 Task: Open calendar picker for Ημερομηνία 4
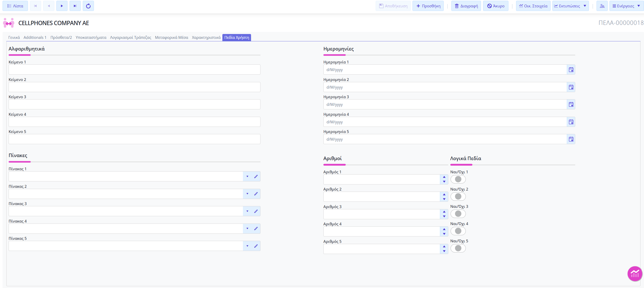[x=571, y=122]
